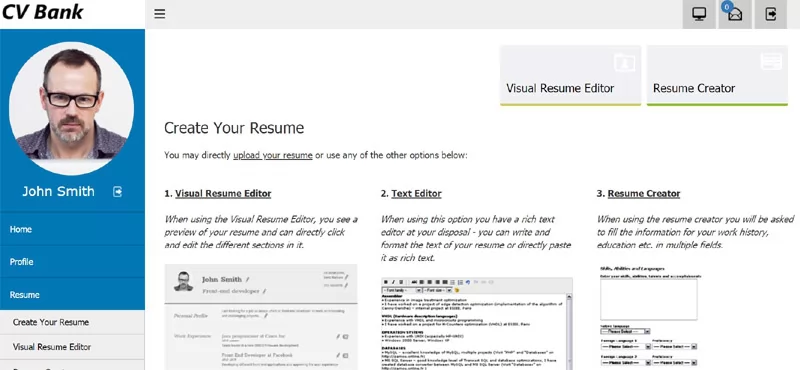Click the 'Create Your Resume' page heading
Viewport: 800px width, 370px height.
point(234,128)
